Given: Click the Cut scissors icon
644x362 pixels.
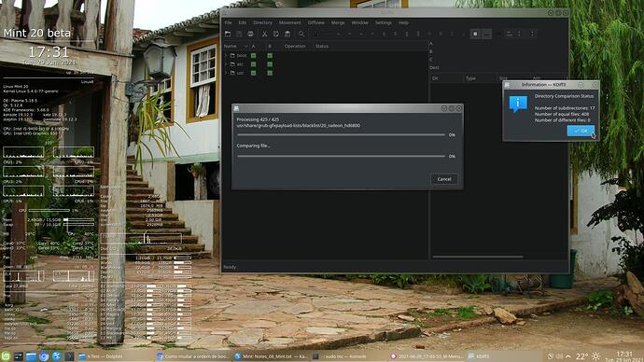Looking at the screenshot, I should (264, 34).
